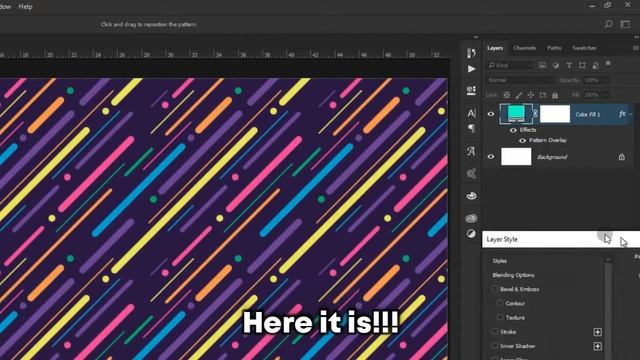
Task: Hide the Pattern Overlay effect
Action: point(522,140)
